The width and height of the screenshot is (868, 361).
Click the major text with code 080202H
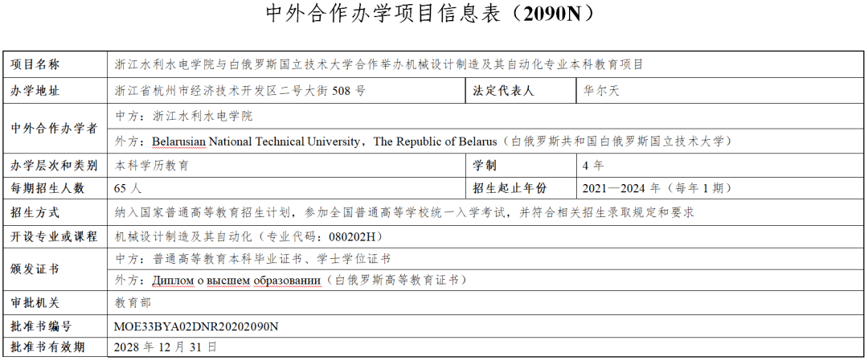(x=248, y=237)
